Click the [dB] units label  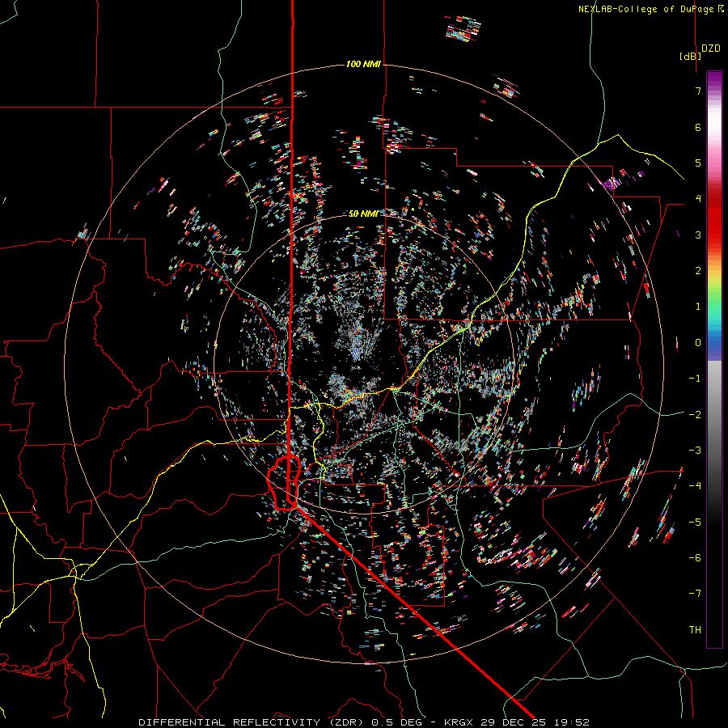coord(691,56)
